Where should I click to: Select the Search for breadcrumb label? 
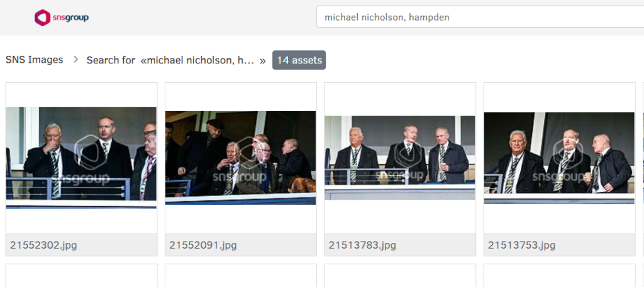(x=111, y=60)
